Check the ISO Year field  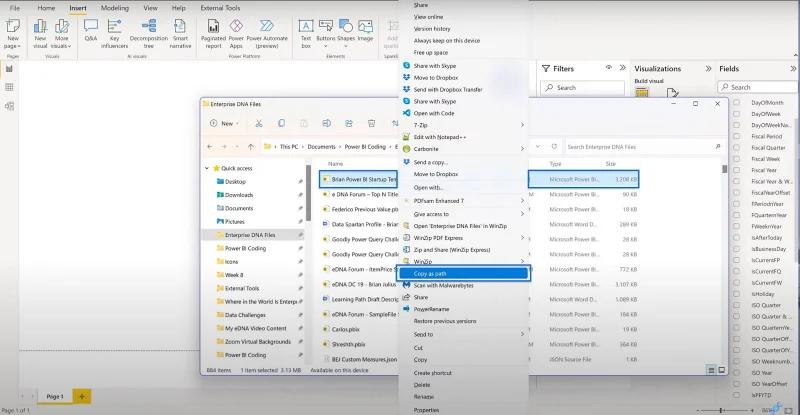(736, 373)
